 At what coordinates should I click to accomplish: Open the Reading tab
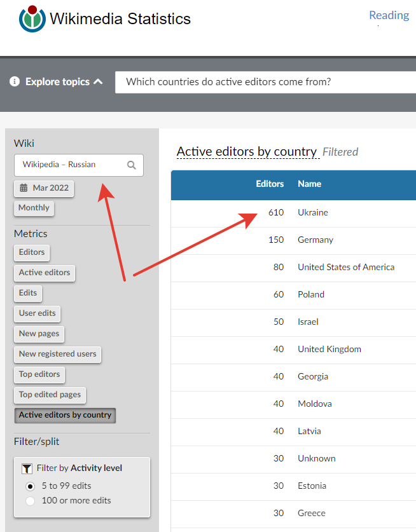pos(389,15)
